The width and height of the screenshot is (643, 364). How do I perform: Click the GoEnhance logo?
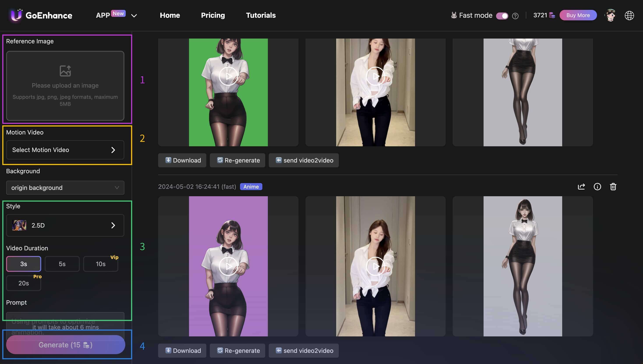pos(41,15)
